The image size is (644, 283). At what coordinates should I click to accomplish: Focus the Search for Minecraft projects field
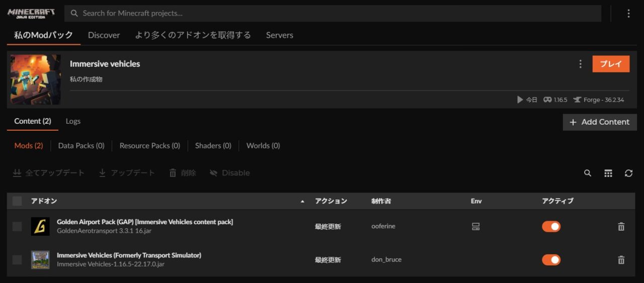click(333, 14)
